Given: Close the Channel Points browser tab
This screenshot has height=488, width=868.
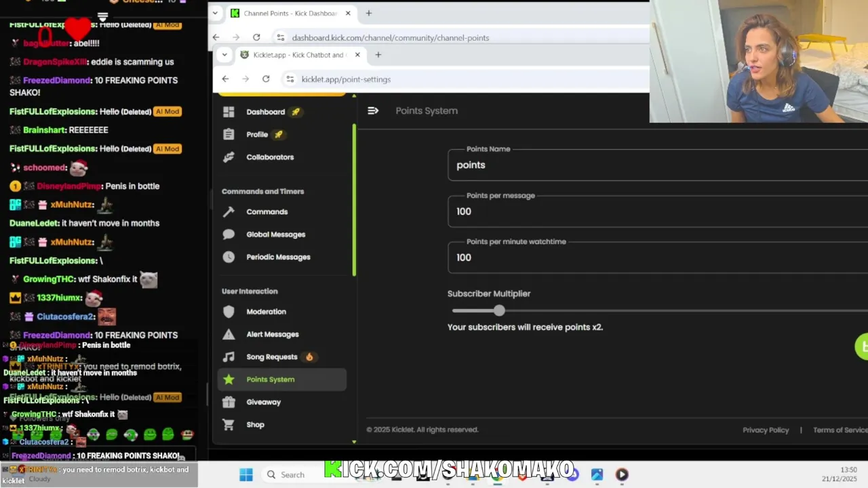Looking at the screenshot, I should tap(348, 13).
